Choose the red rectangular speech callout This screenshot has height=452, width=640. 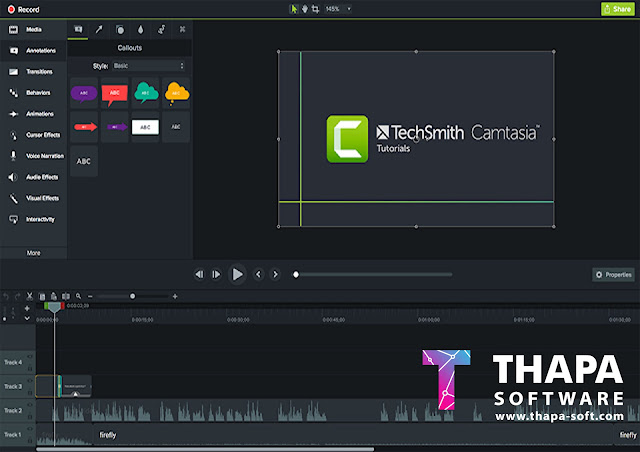115,94
